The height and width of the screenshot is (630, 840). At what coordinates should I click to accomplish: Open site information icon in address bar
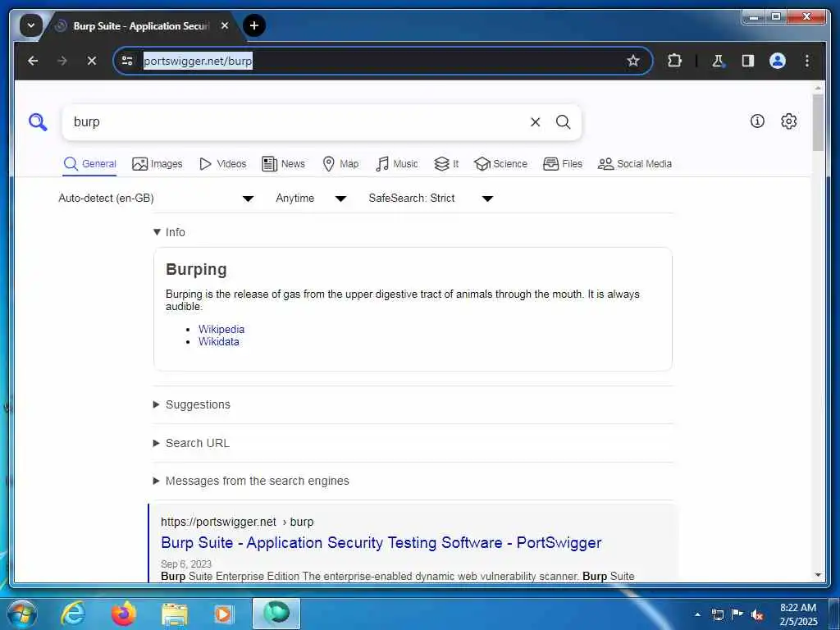pos(127,61)
